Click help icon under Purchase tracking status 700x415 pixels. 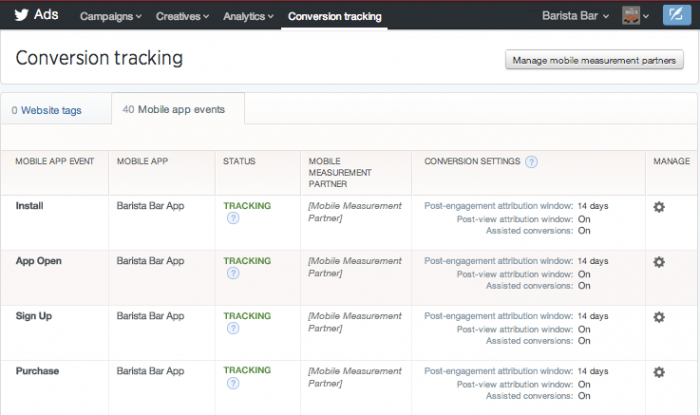pyautogui.click(x=233, y=384)
